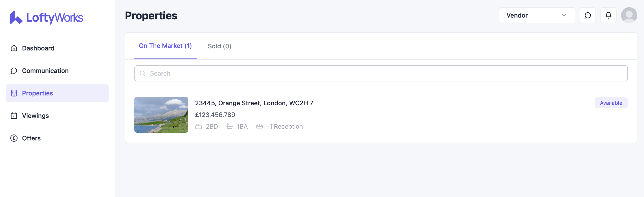The image size is (644, 197).
Task: Expand the Vendor role dropdown
Action: pyautogui.click(x=537, y=16)
